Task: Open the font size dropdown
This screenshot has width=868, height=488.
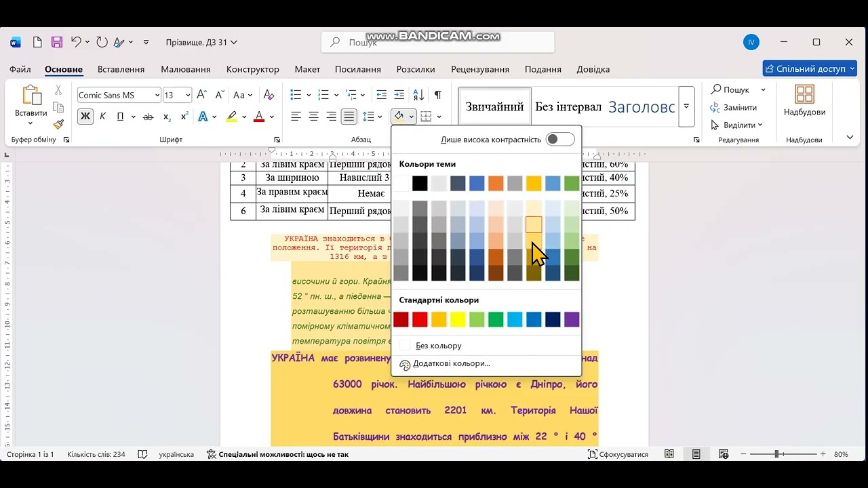Action: point(188,96)
